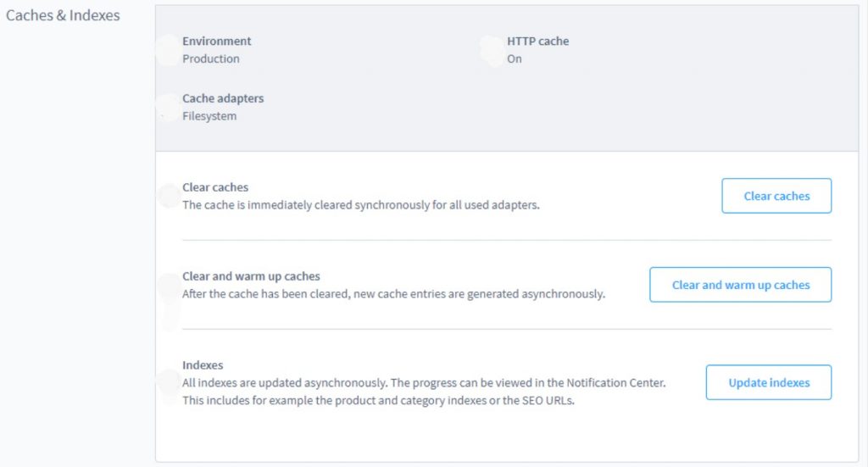Click the round icon beside HTTP cache
Screen dimensions: 868x467
492,50
